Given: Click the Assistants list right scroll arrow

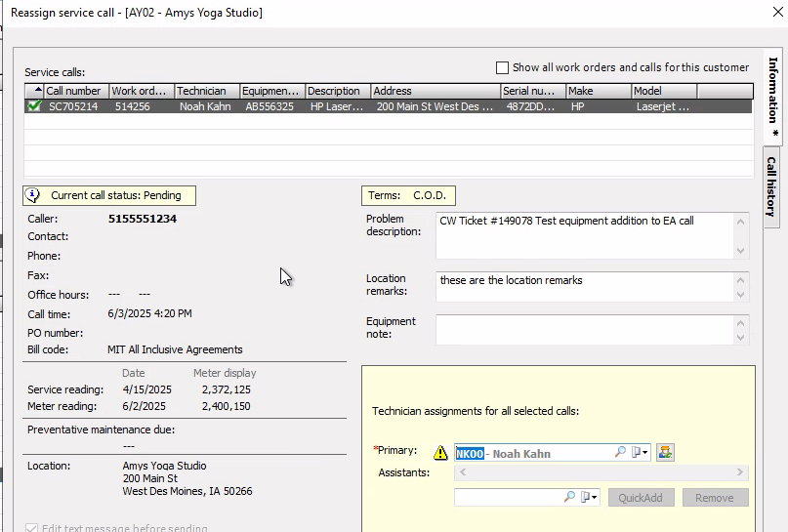Looking at the screenshot, I should coord(740,471).
